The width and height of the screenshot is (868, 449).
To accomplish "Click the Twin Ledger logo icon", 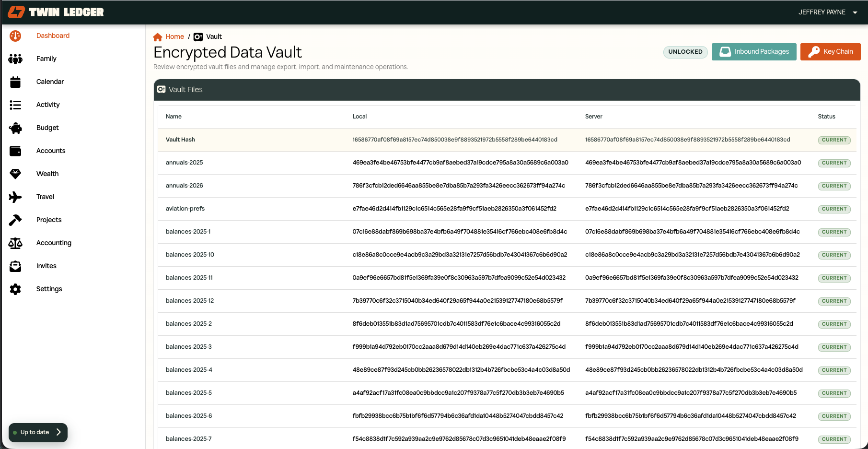I will pos(16,12).
